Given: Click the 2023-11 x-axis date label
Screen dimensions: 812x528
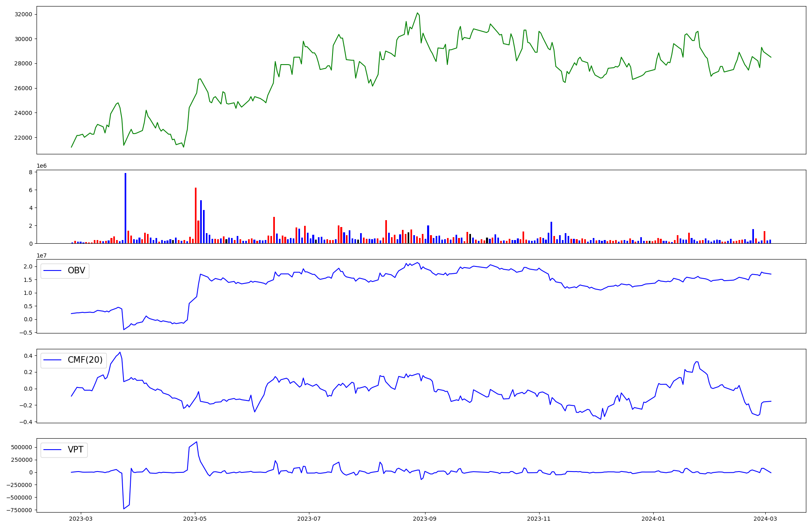Looking at the screenshot, I should [539, 519].
